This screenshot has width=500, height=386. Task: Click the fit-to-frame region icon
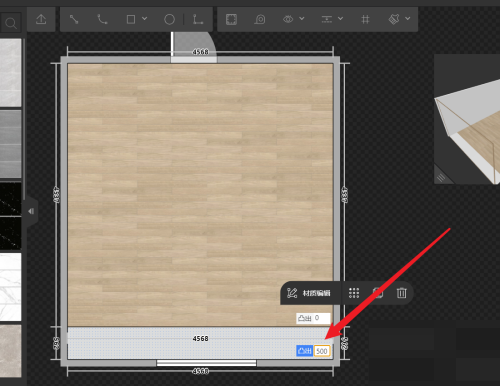(231, 19)
